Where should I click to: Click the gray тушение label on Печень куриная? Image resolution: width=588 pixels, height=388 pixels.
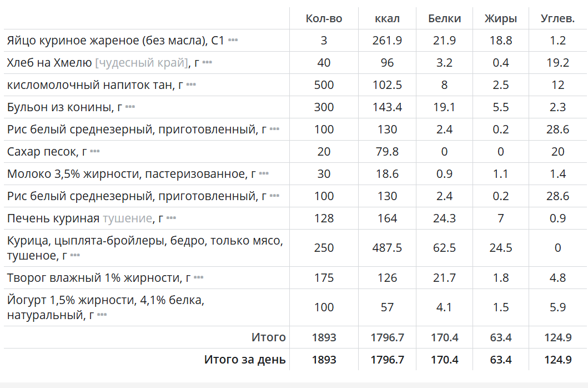128,218
